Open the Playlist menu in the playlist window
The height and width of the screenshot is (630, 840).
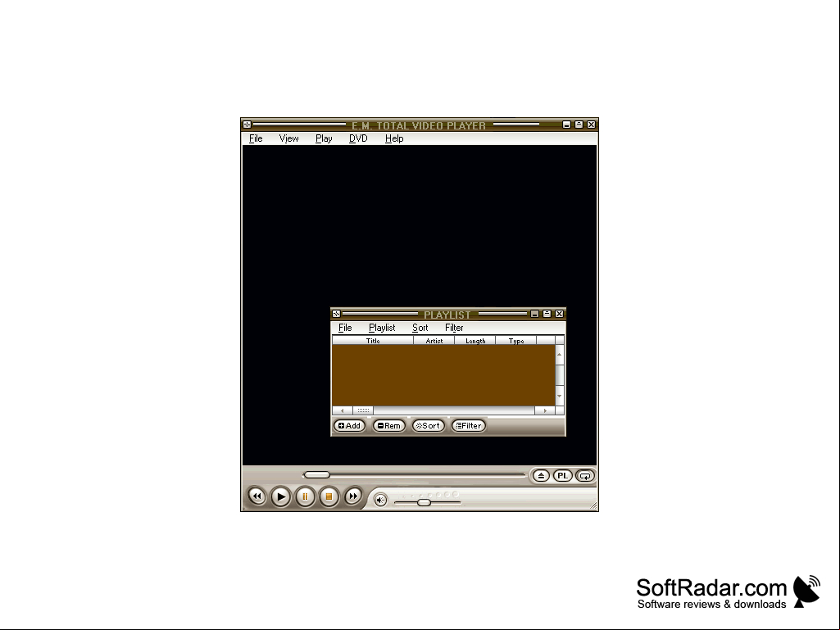382,328
